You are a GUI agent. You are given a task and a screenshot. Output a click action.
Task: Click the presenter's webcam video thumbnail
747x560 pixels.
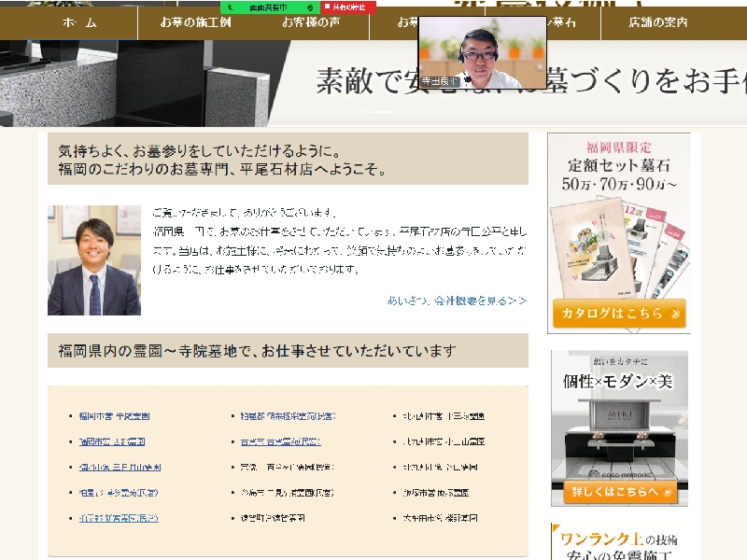[482, 51]
